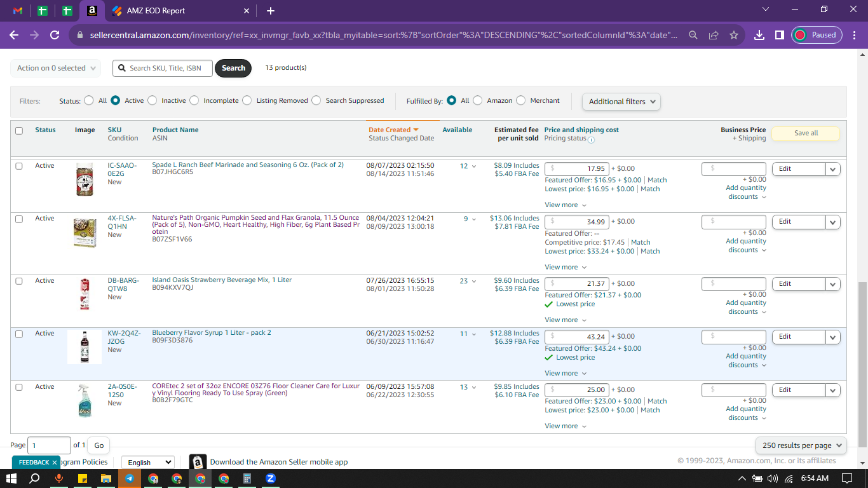The width and height of the screenshot is (868, 488).
Task: Open Sticky Notes from the taskbar
Action: (82, 478)
